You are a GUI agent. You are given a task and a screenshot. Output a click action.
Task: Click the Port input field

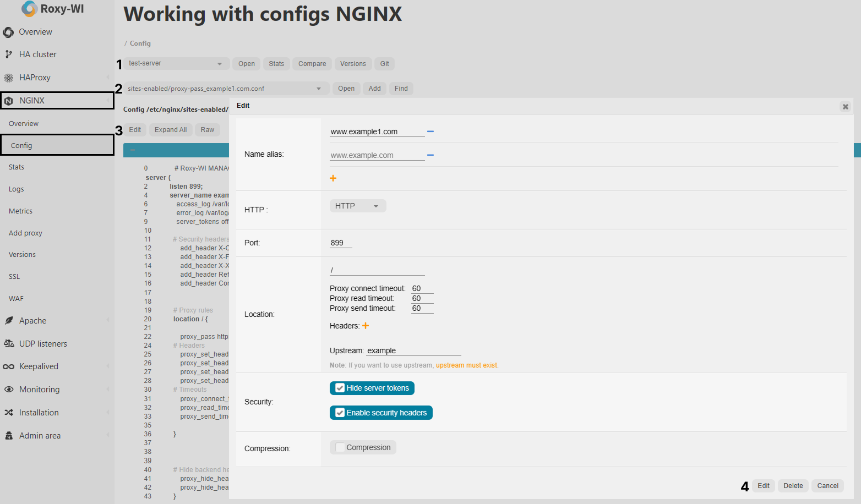click(341, 243)
